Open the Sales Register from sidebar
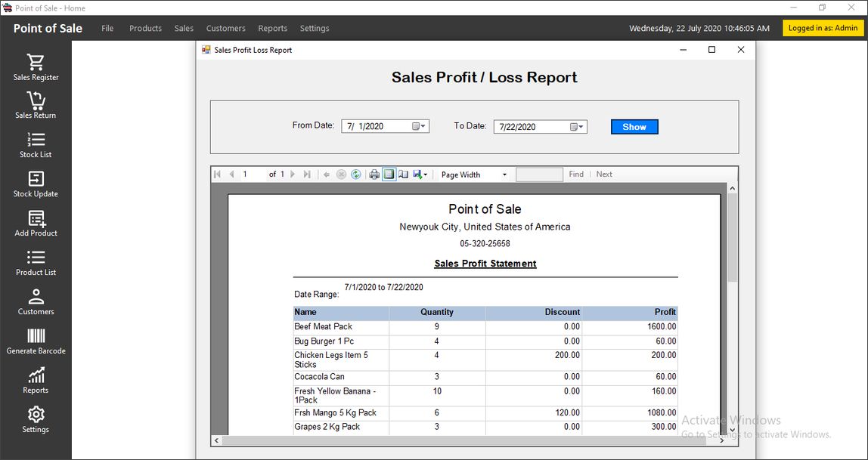The width and height of the screenshot is (868, 460). (x=36, y=66)
